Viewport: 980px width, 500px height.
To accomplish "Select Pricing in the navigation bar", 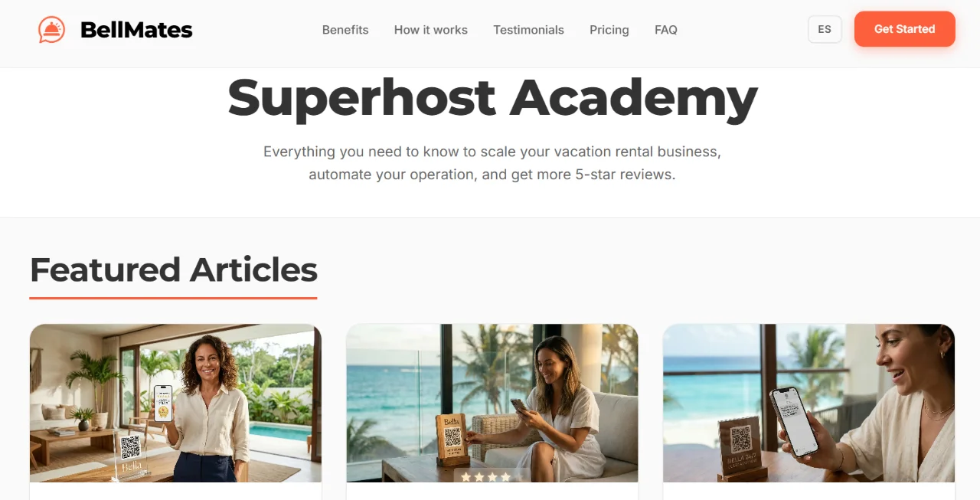I will (609, 30).
